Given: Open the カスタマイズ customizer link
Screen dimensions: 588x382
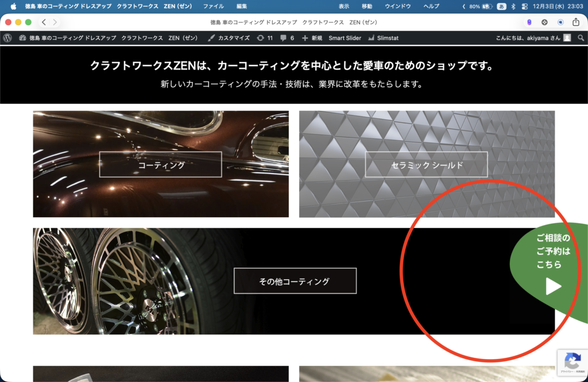Looking at the screenshot, I should coord(229,38).
